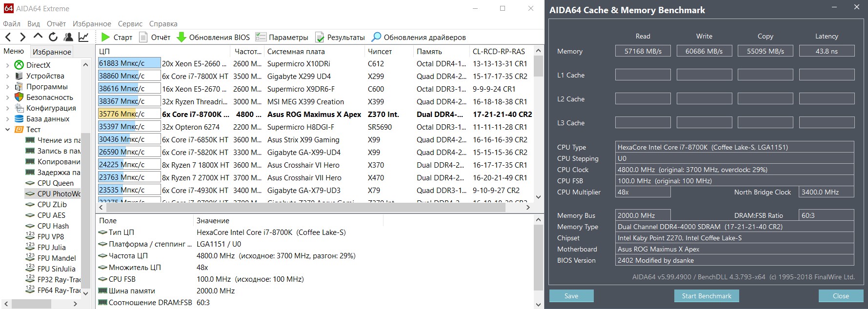
Task: Select the FPU Julia test item
Action: pos(51,248)
